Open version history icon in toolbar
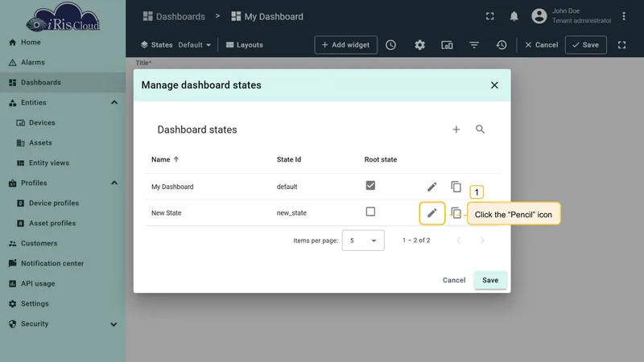The height and width of the screenshot is (362, 644). click(x=501, y=45)
